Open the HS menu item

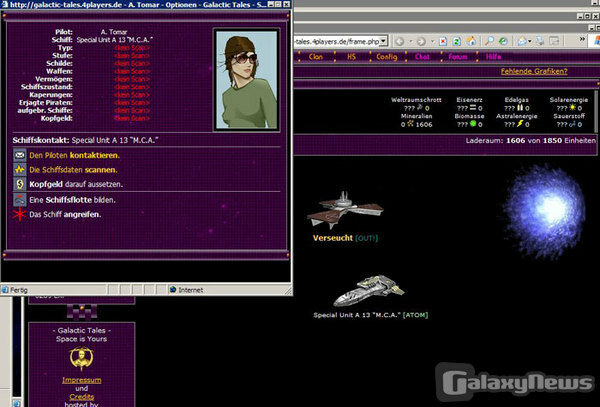click(351, 57)
